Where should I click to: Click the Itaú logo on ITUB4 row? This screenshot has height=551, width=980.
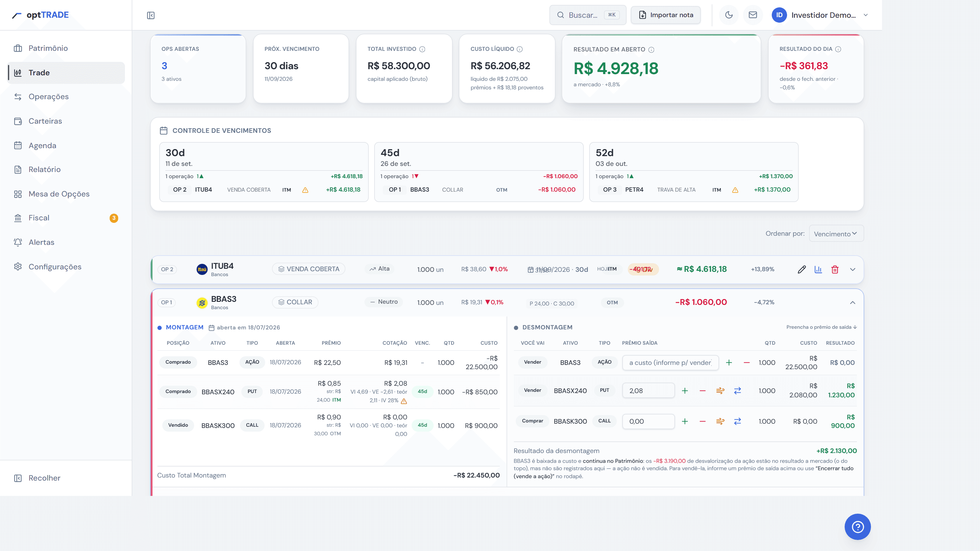202,269
